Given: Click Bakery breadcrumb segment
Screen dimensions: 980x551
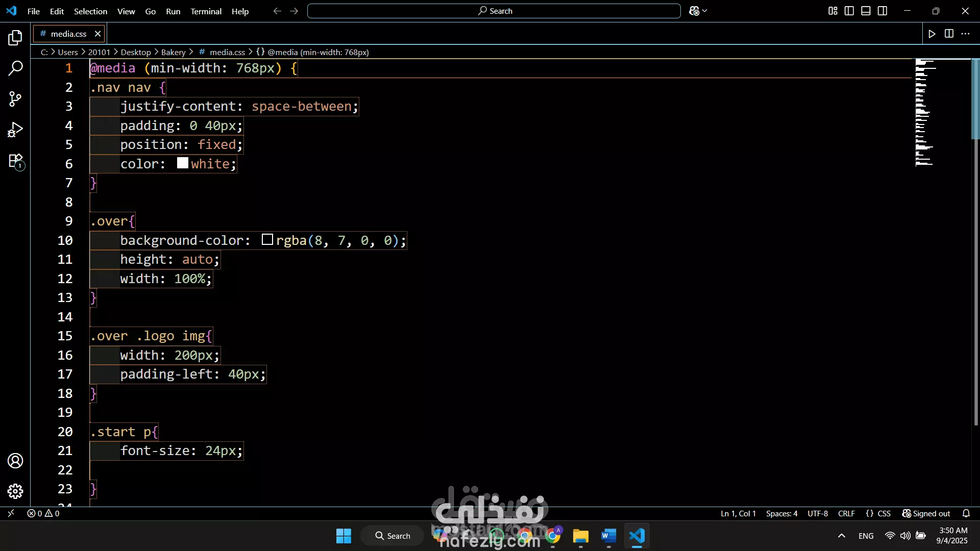Looking at the screenshot, I should click(174, 52).
